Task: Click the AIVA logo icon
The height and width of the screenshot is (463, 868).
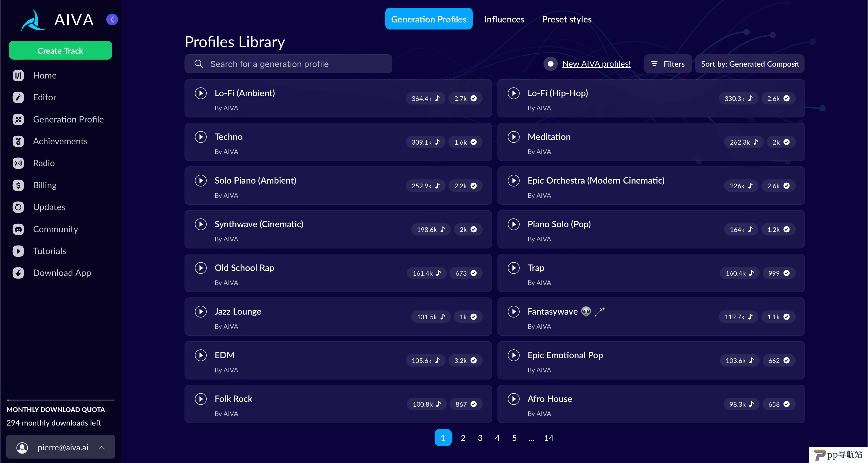Action: pos(33,20)
